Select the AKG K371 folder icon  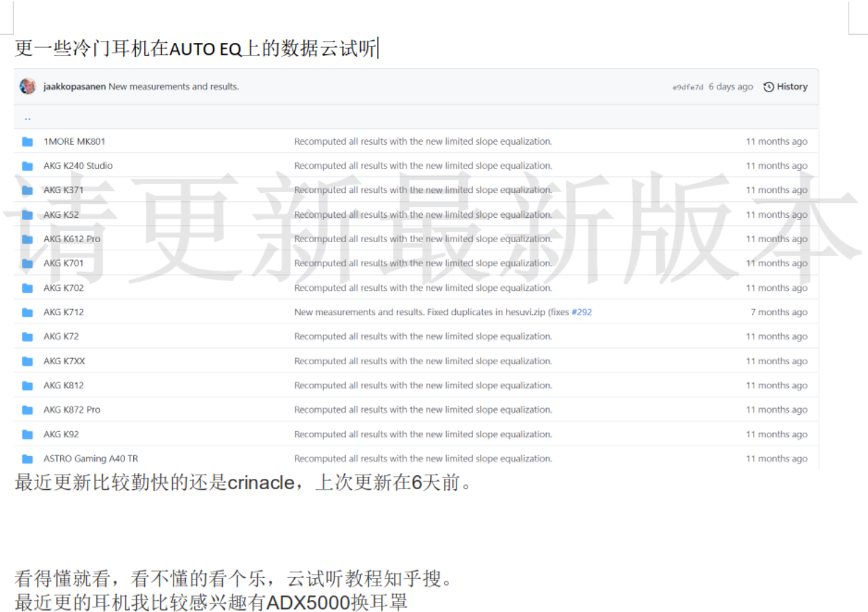(27, 190)
